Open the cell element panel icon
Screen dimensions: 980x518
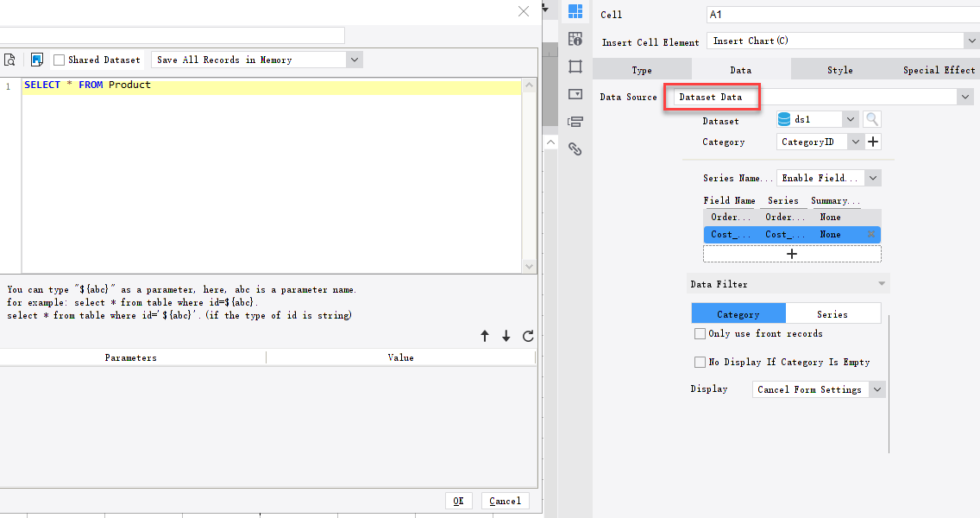(x=575, y=39)
